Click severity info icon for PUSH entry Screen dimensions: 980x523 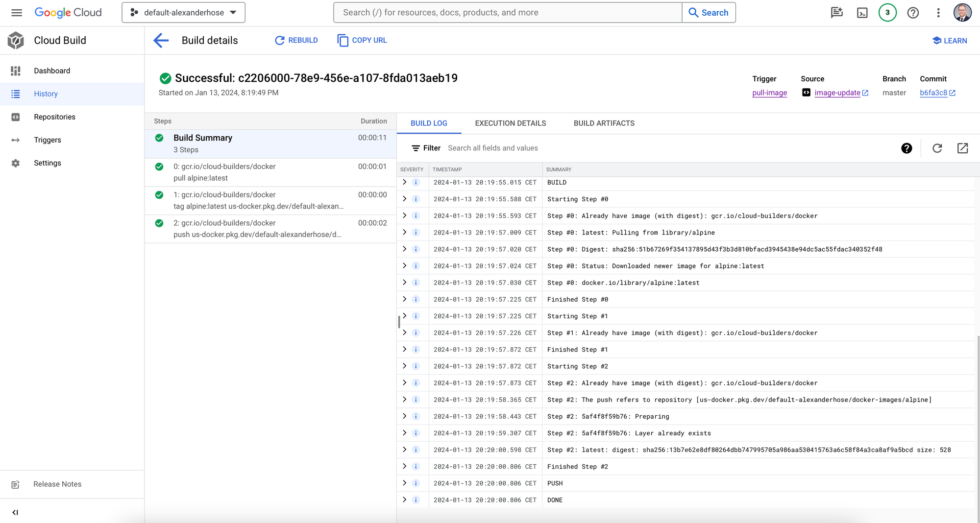[x=416, y=483]
